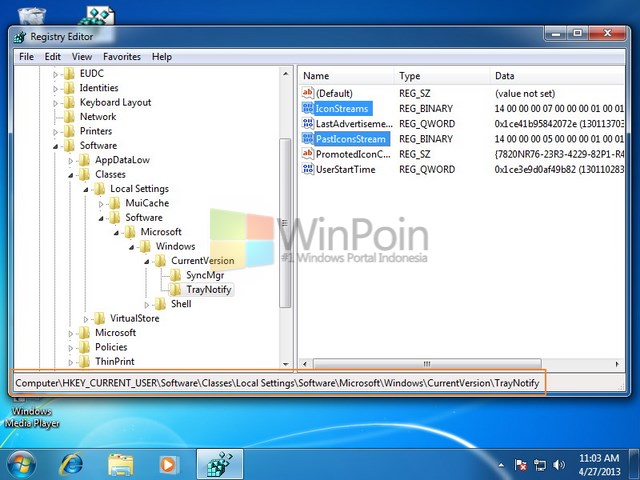Collapse the top-level Software key
This screenshot has height=480, width=640.
coord(56,146)
